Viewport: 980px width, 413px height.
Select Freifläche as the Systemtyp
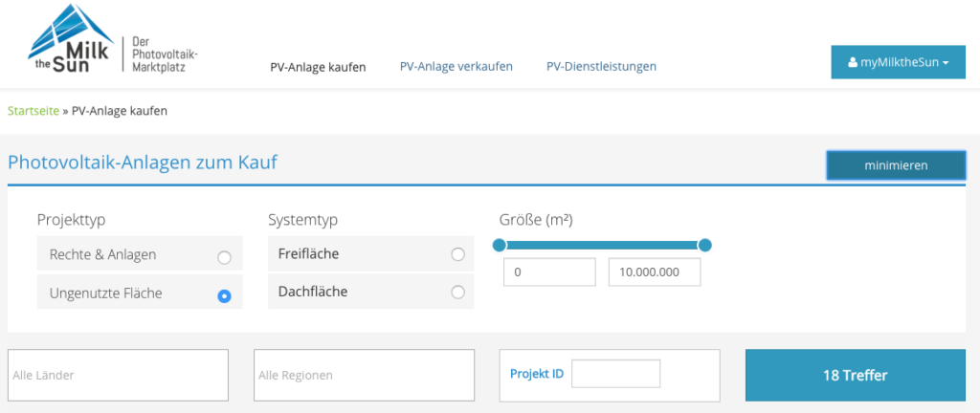[x=457, y=254]
